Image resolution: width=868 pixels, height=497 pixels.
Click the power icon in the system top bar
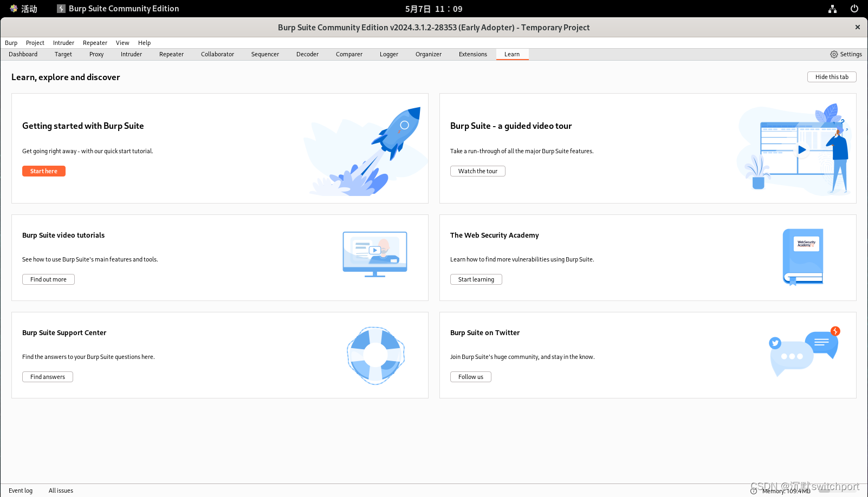pyautogui.click(x=854, y=9)
